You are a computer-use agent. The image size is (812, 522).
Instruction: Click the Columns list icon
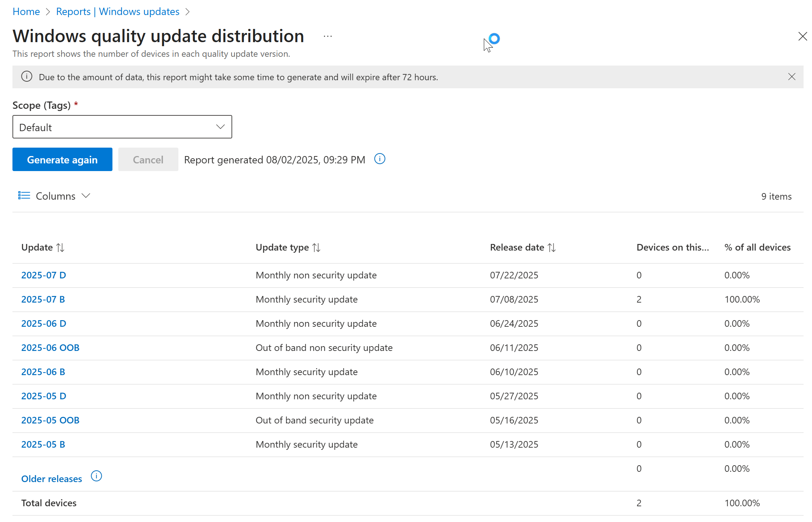[x=24, y=196]
